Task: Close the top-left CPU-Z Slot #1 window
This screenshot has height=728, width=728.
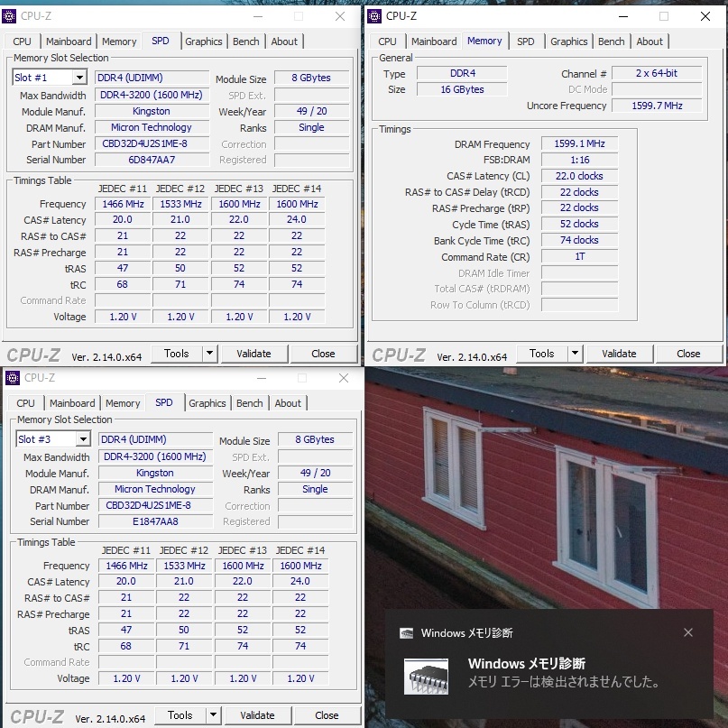Action: 340,16
